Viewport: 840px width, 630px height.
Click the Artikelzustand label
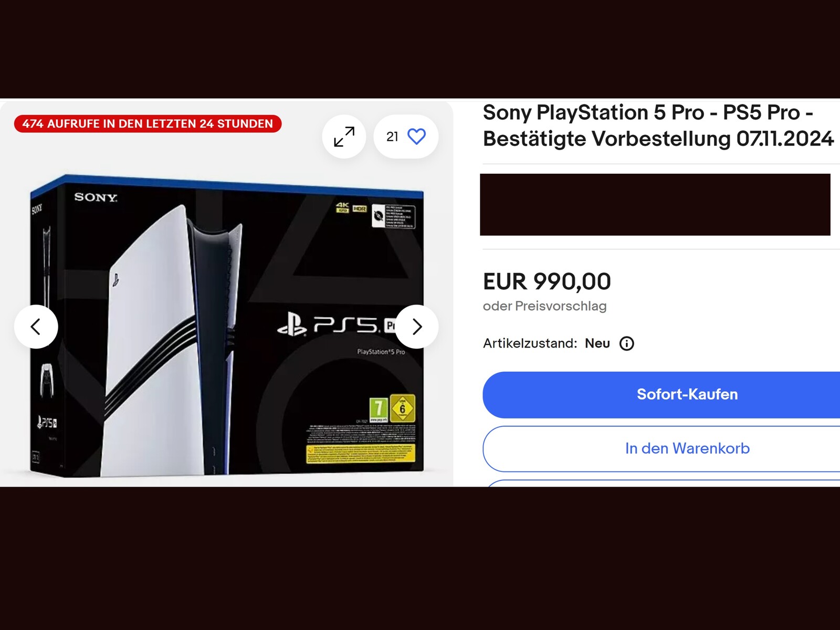coord(530,343)
